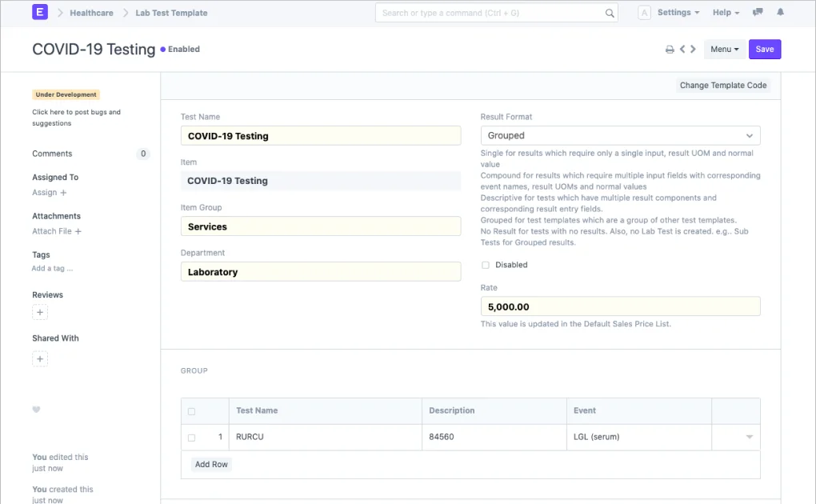The width and height of the screenshot is (816, 504).
Task: Navigate back using the left chevron
Action: pyautogui.click(x=682, y=49)
